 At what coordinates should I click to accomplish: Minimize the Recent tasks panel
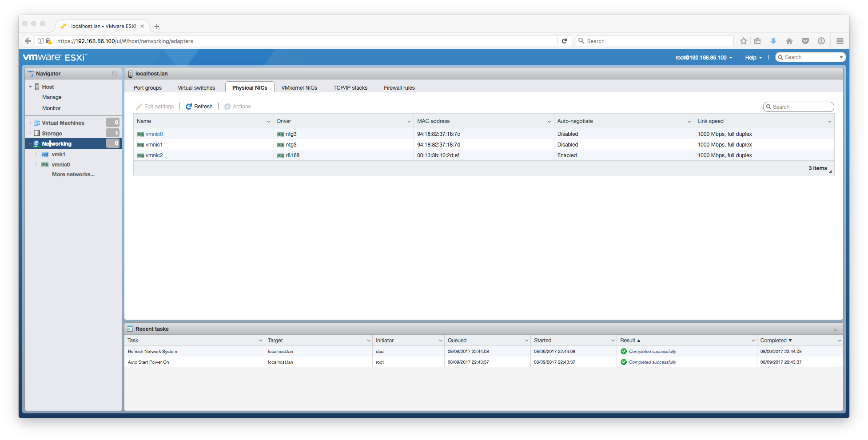[x=836, y=329]
